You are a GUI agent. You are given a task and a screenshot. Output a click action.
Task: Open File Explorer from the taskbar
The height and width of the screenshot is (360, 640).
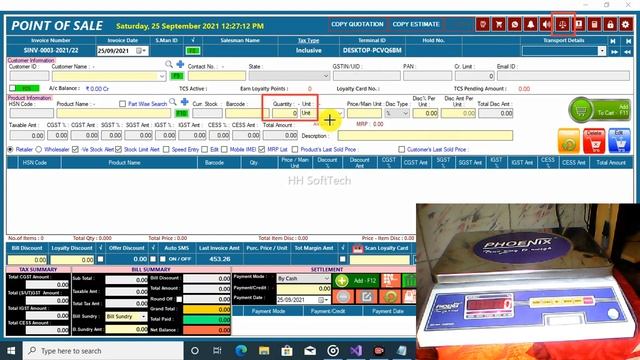tap(264, 351)
